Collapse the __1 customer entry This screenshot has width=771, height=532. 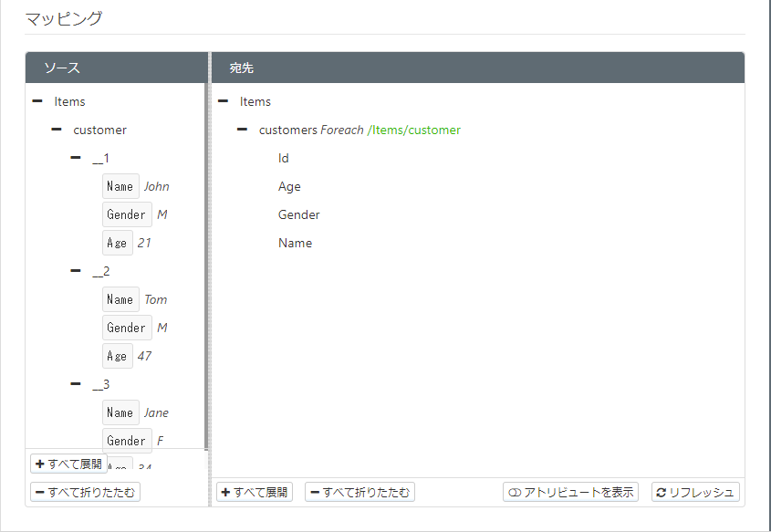pyautogui.click(x=76, y=158)
